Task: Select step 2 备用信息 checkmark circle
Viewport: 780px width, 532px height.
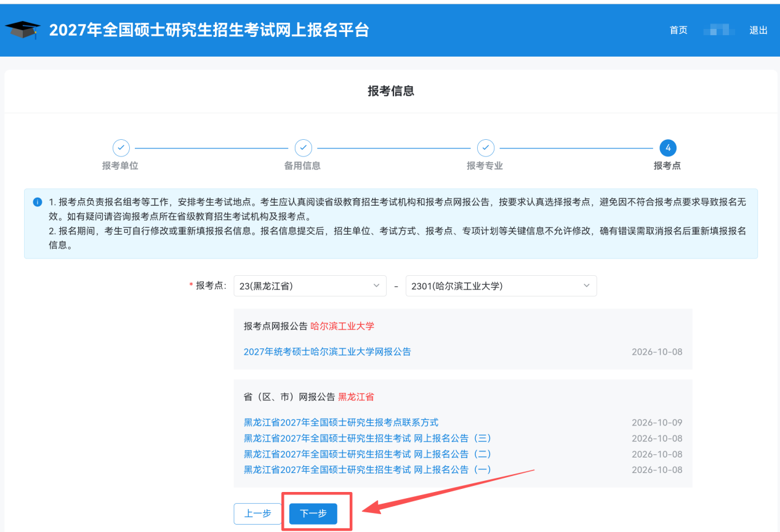Action: coord(303,148)
